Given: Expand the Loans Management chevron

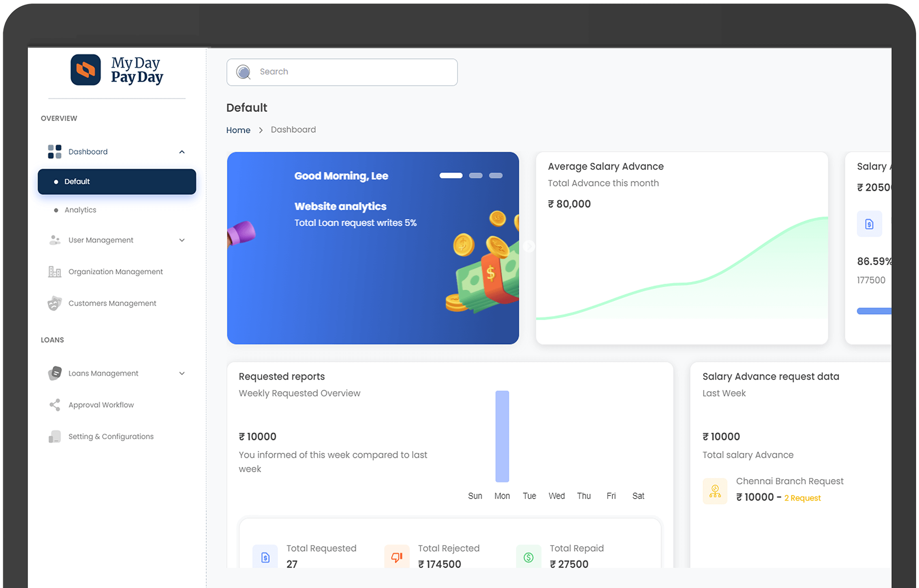Looking at the screenshot, I should click(182, 373).
